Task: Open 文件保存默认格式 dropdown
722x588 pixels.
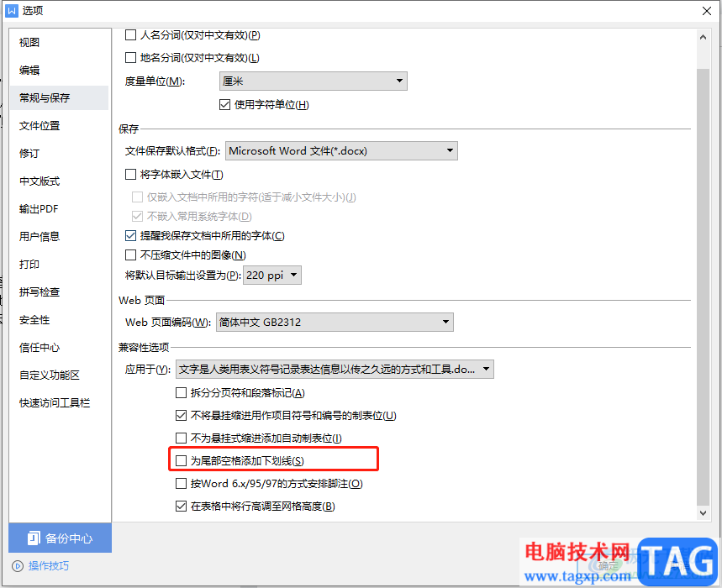Action: (341, 151)
